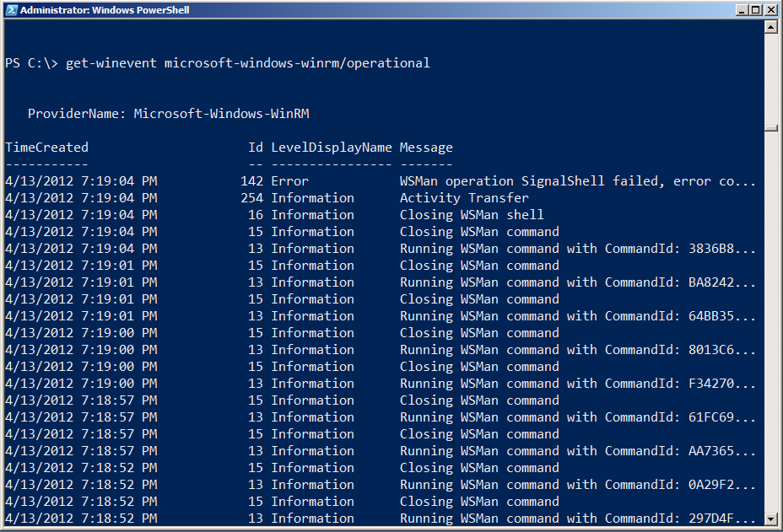
Task: Click the LevelDisplayName column header
Action: tap(331, 148)
